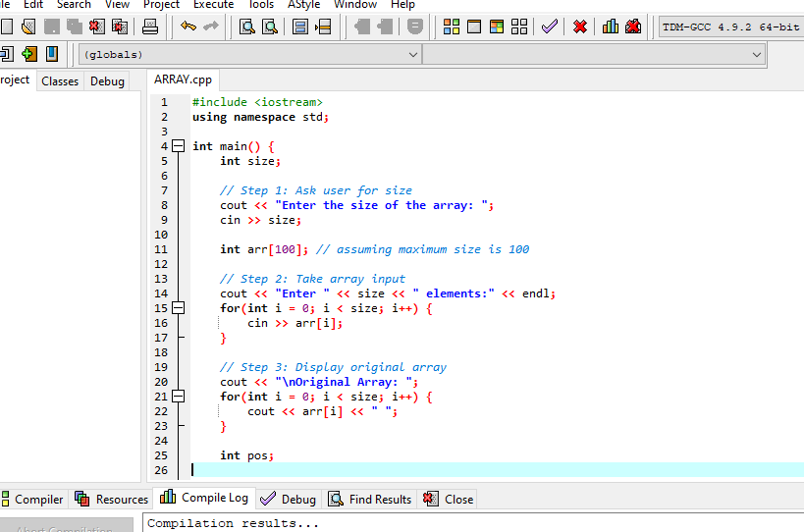Image resolution: width=804 pixels, height=532 pixels.
Task: Open the Execute menu
Action: tap(213, 5)
